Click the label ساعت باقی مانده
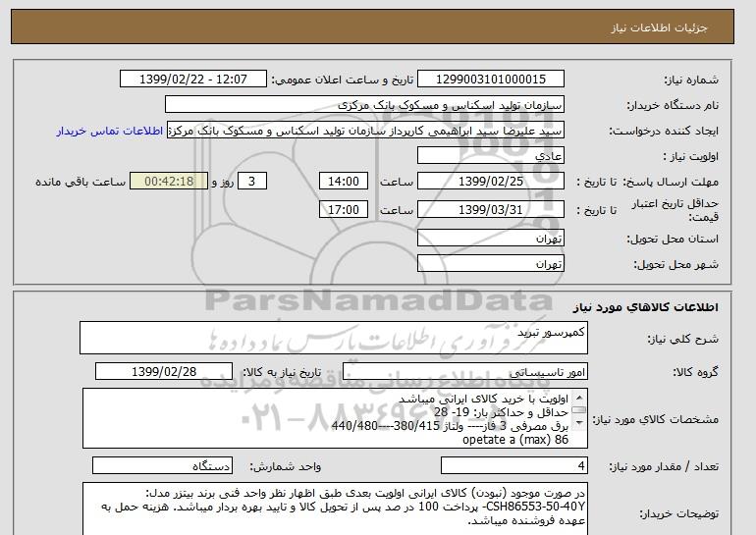Image resolution: width=756 pixels, height=535 pixels. click(81, 182)
